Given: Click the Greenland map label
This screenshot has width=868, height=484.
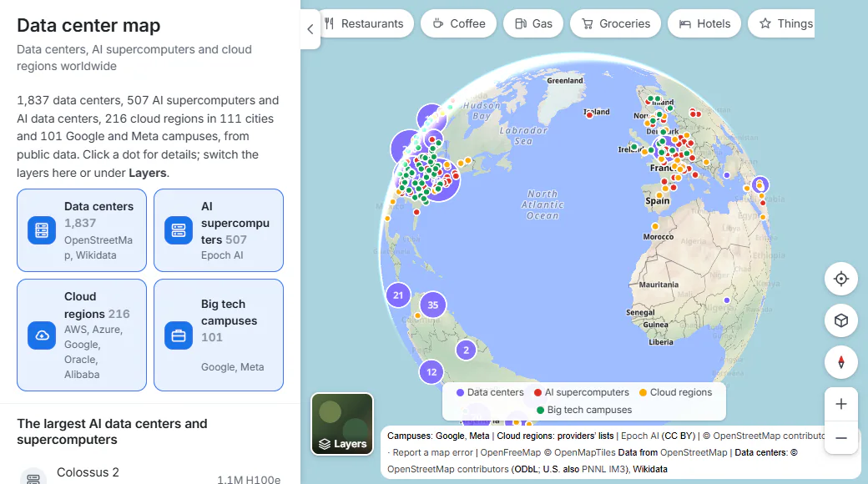Looking at the screenshot, I should [x=565, y=80].
